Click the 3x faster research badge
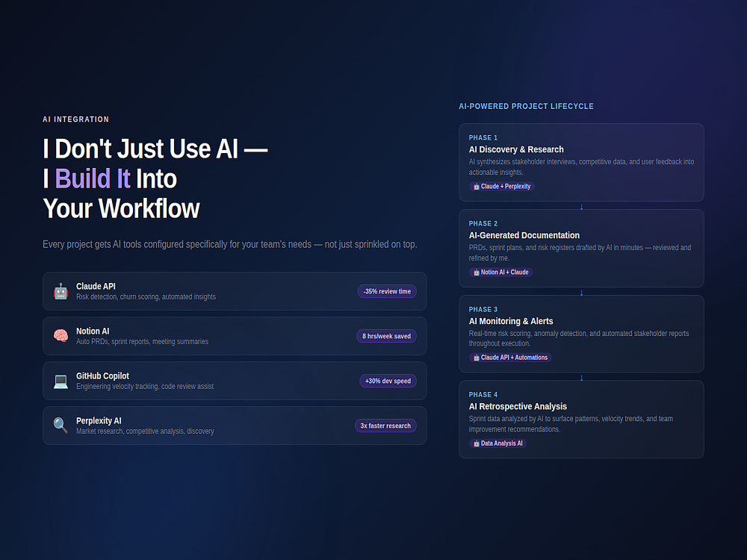 pyautogui.click(x=385, y=426)
